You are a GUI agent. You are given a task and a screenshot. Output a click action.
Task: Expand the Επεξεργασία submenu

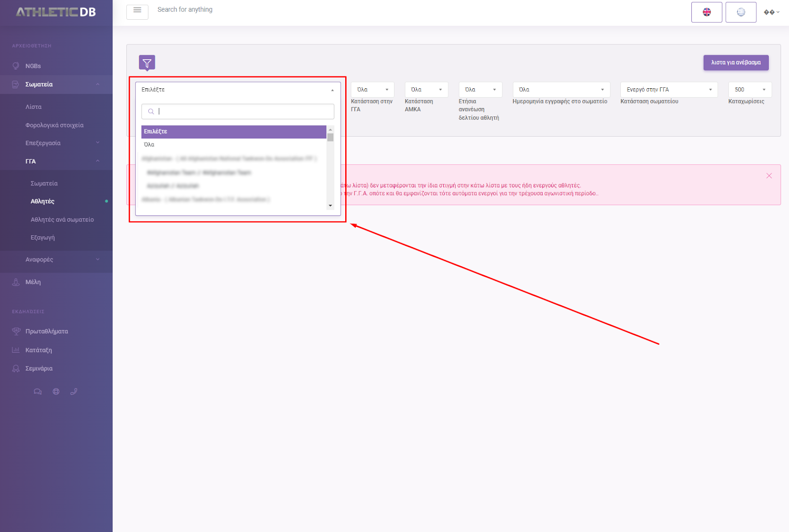click(x=98, y=143)
